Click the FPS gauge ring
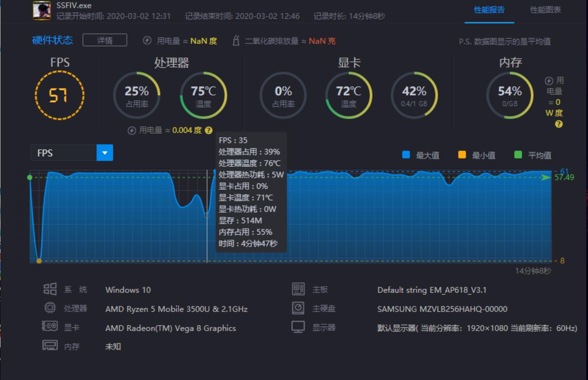 point(61,96)
